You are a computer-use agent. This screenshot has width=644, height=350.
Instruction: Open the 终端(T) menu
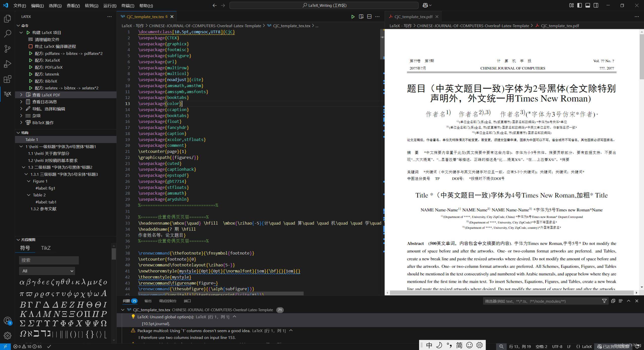128,6
